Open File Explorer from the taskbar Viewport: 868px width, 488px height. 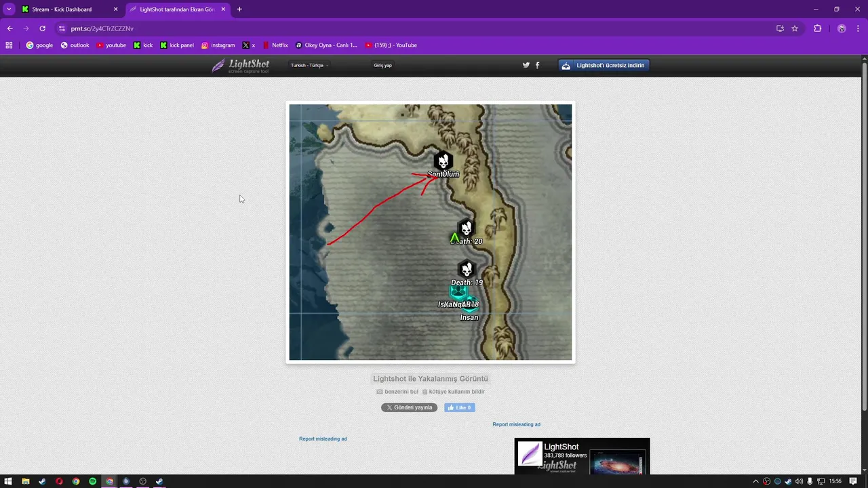26,481
